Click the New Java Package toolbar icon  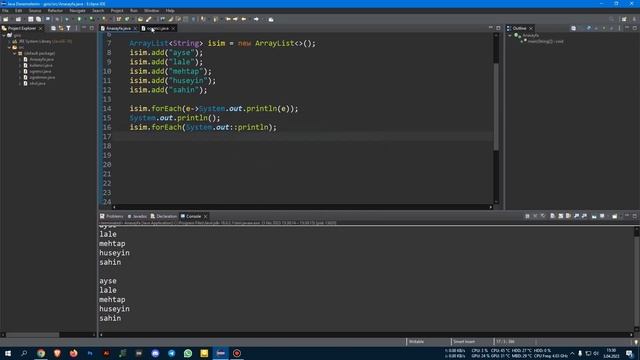pos(119,19)
